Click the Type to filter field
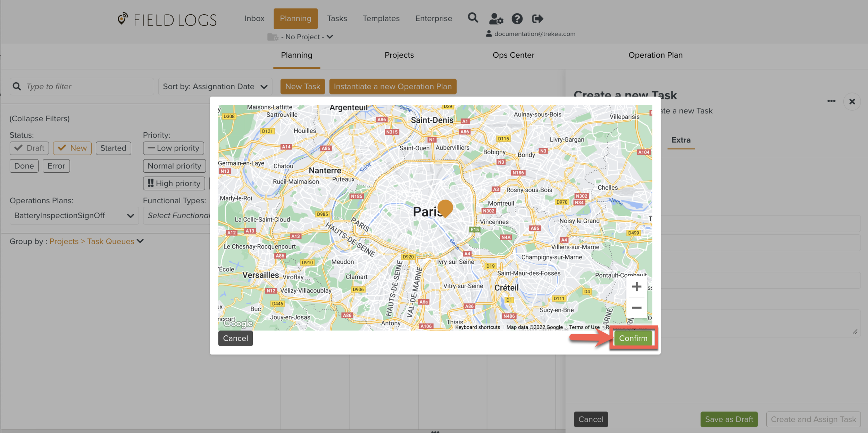 [87, 87]
